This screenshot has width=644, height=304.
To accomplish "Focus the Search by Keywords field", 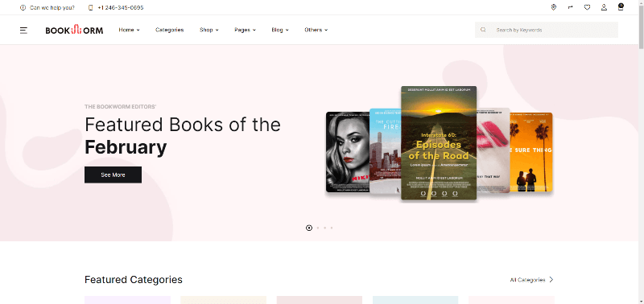I will tap(547, 30).
